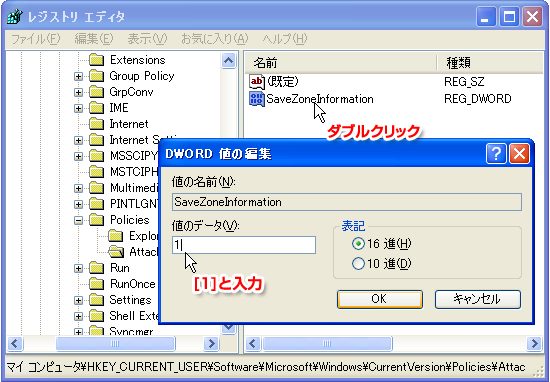Open the 表示(V) menu
The width and height of the screenshot is (550, 382).
point(147,39)
